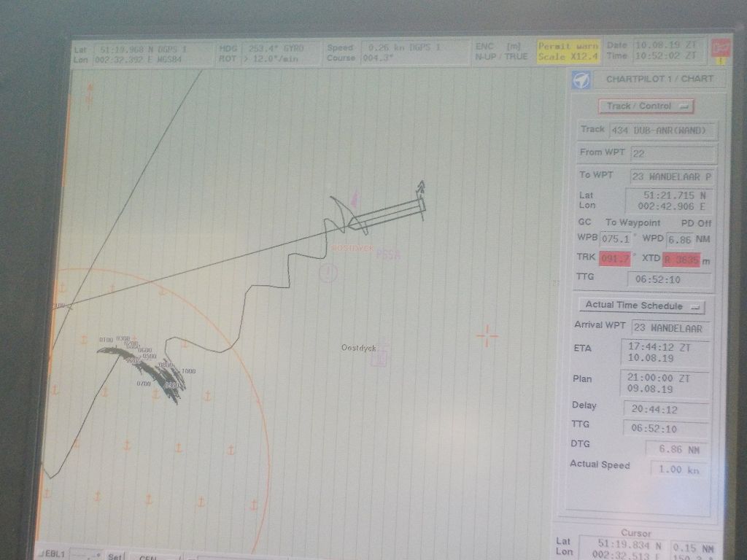747x560 pixels.
Task: Click the Actual Speed value 1.00 kn
Action: (679, 470)
